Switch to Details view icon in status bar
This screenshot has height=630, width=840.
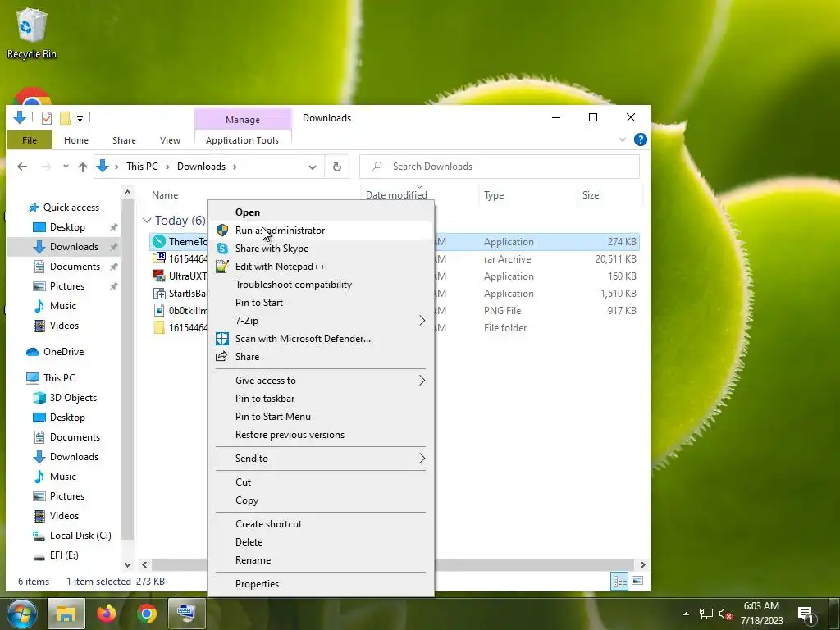pyautogui.click(x=620, y=582)
